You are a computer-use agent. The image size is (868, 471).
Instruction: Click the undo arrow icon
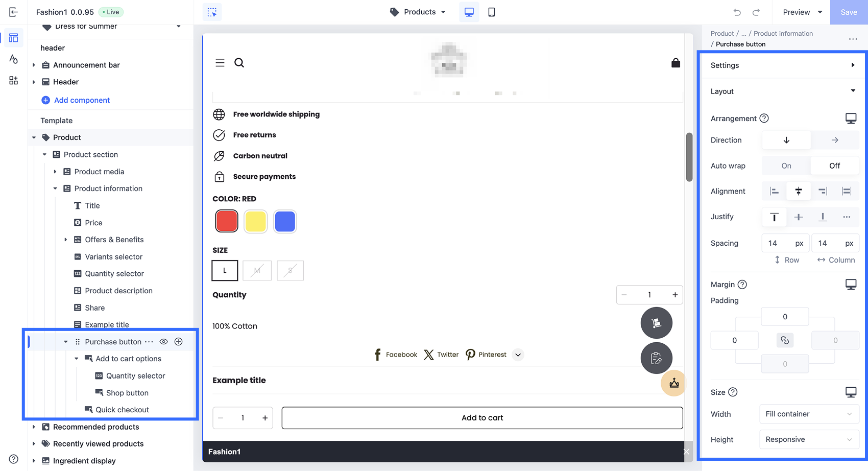pyautogui.click(x=737, y=12)
